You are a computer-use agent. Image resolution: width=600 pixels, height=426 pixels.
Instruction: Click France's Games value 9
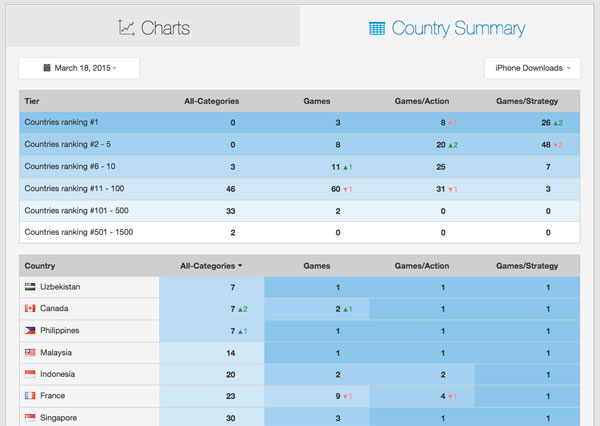pyautogui.click(x=338, y=397)
